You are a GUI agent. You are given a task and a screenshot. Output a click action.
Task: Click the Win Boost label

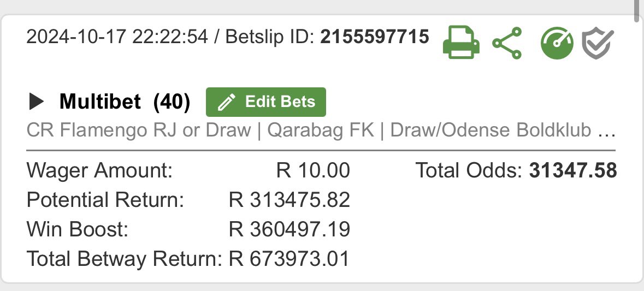tap(78, 229)
